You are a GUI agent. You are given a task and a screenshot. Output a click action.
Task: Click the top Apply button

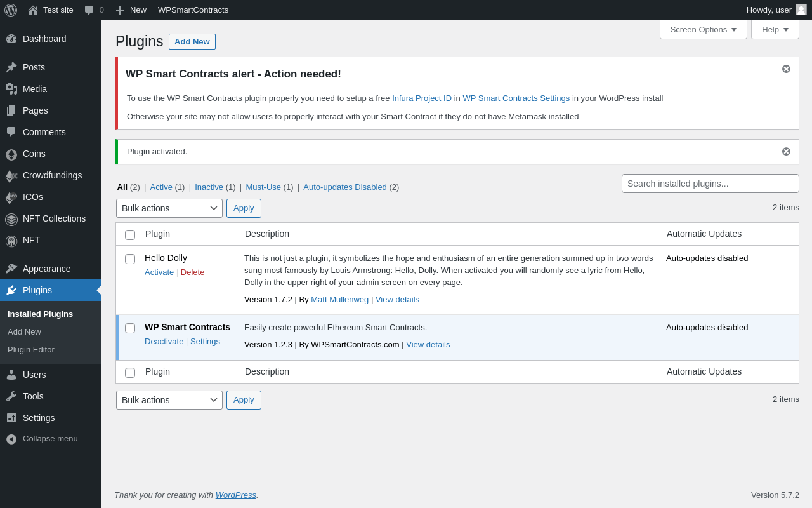244,208
